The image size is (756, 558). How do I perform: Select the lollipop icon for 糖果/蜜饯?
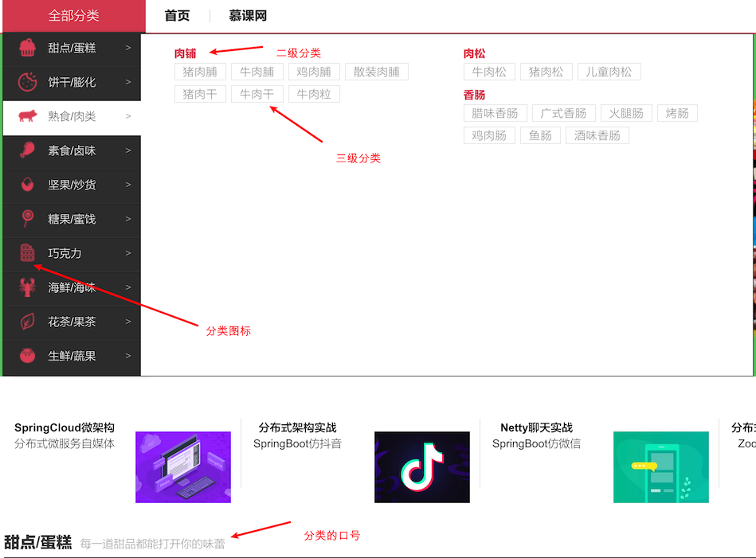(x=27, y=219)
